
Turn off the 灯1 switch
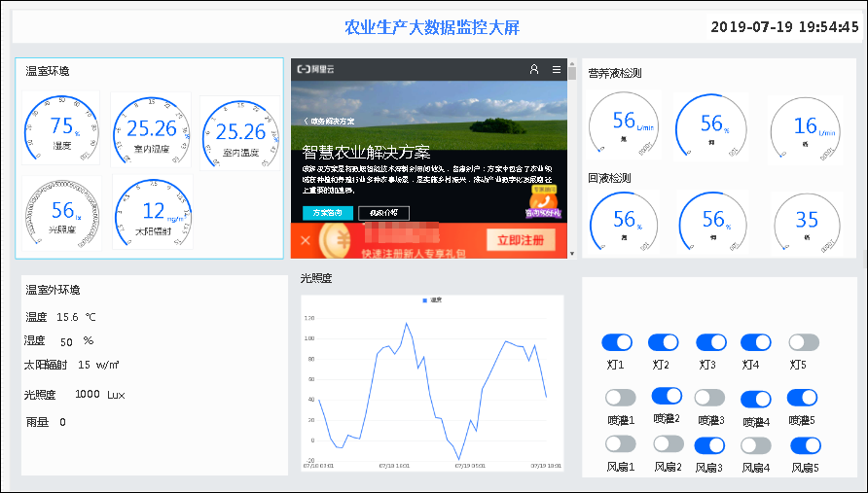coord(617,342)
